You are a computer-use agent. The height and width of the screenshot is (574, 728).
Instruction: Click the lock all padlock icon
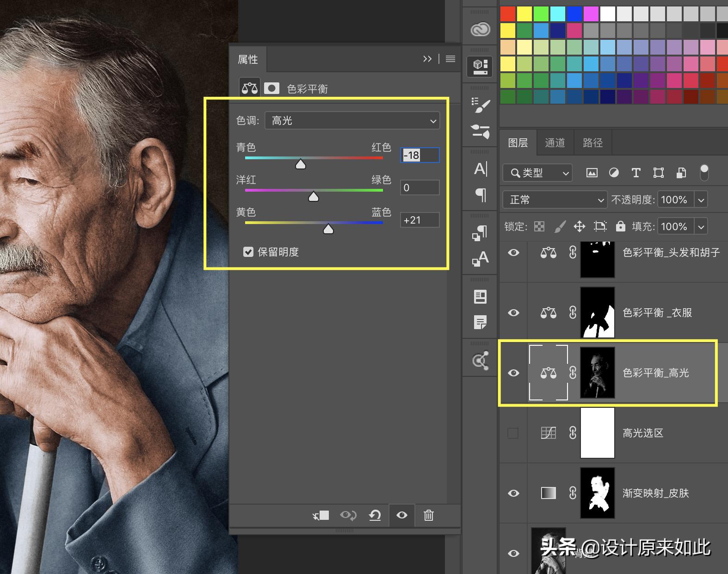click(620, 226)
